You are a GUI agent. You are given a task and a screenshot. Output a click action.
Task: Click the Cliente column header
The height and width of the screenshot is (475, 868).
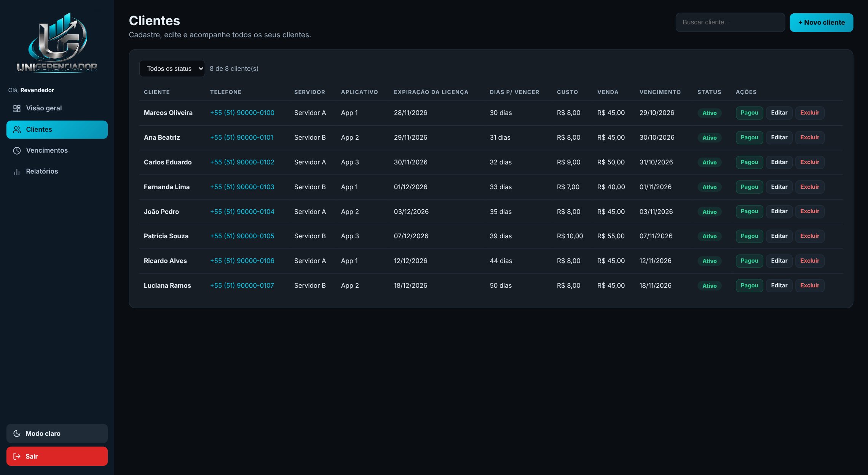pos(157,92)
